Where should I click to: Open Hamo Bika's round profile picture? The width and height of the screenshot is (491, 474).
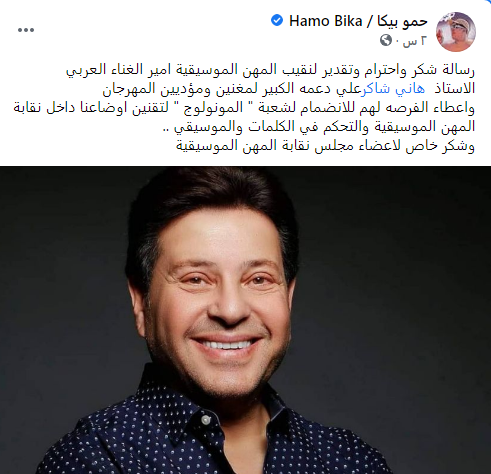tap(456, 31)
